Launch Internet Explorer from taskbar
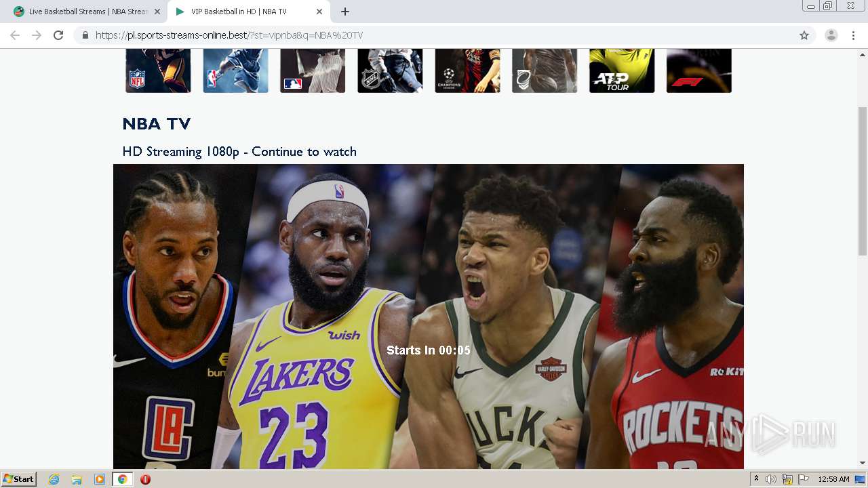Image resolution: width=868 pixels, height=488 pixels. point(54,479)
